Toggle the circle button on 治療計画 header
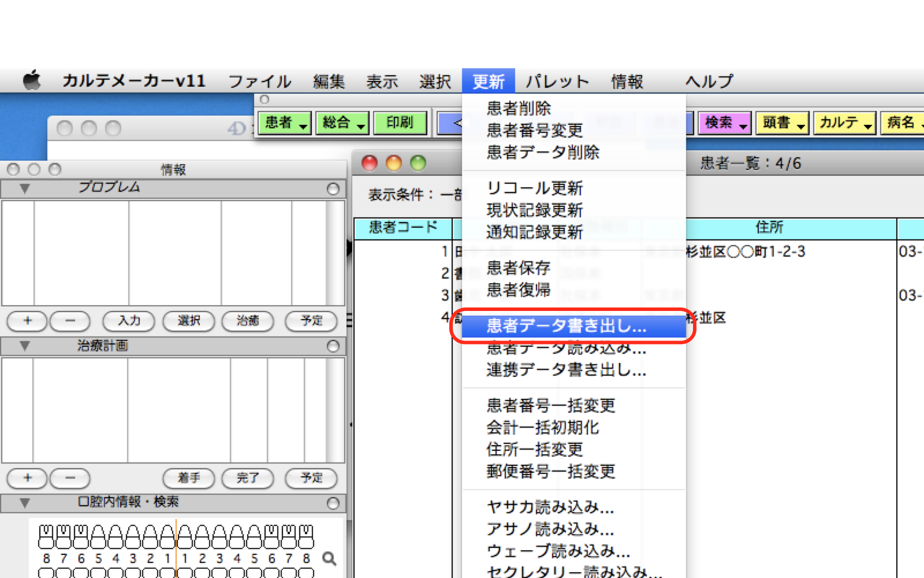The image size is (924, 578). [x=333, y=346]
